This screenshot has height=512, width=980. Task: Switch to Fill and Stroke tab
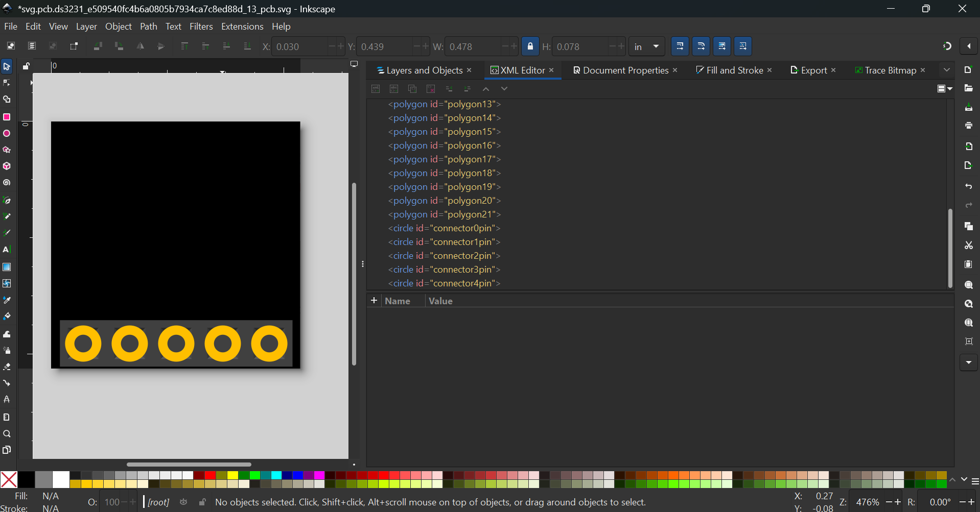coord(730,70)
